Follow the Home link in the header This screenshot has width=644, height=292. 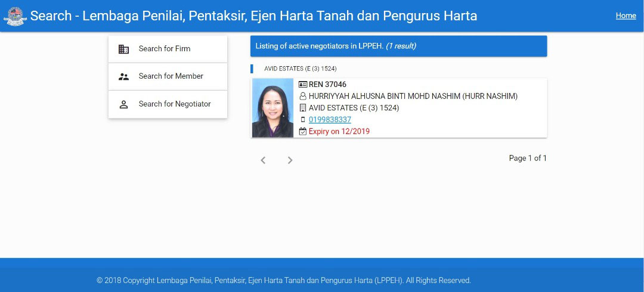[626, 15]
